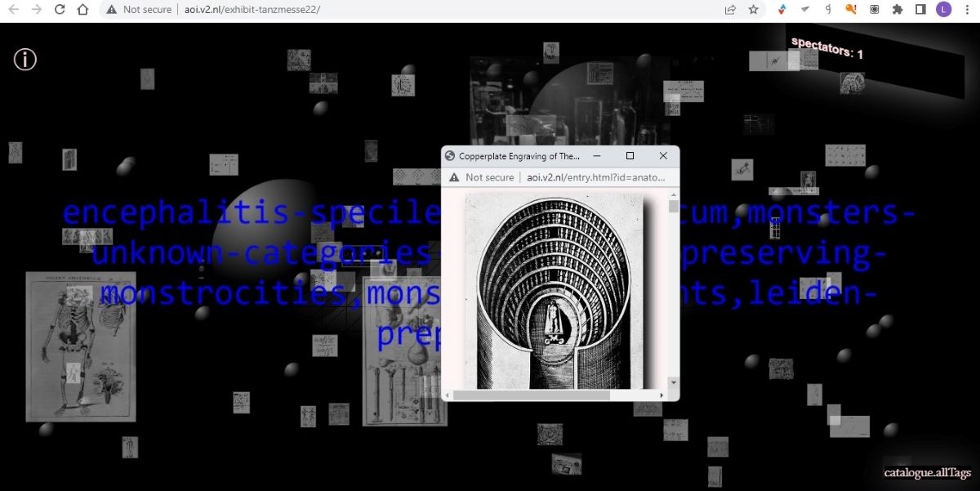Image resolution: width=980 pixels, height=491 pixels.
Task: Maximize the Copperplate Engraving popup
Action: pos(630,156)
